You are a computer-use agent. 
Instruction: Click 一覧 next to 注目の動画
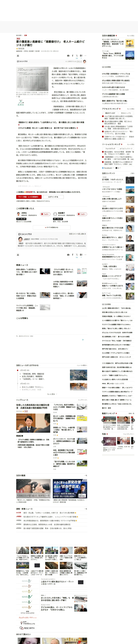86,475
